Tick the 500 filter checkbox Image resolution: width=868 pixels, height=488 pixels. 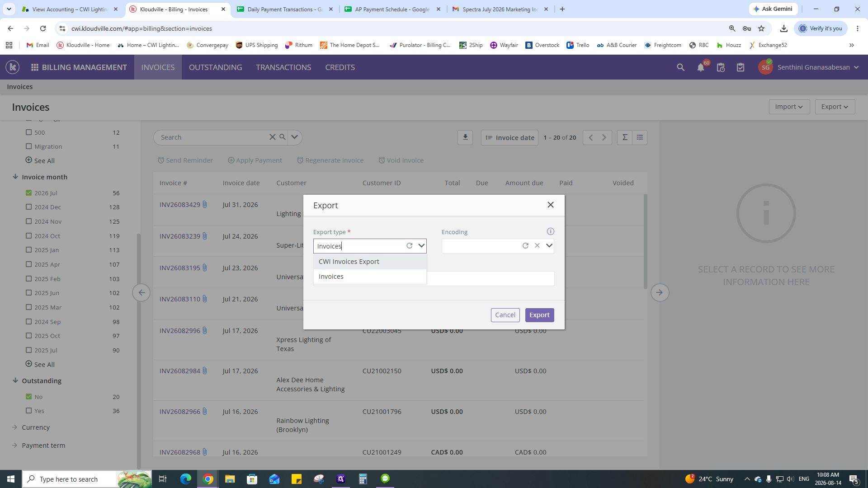click(29, 132)
